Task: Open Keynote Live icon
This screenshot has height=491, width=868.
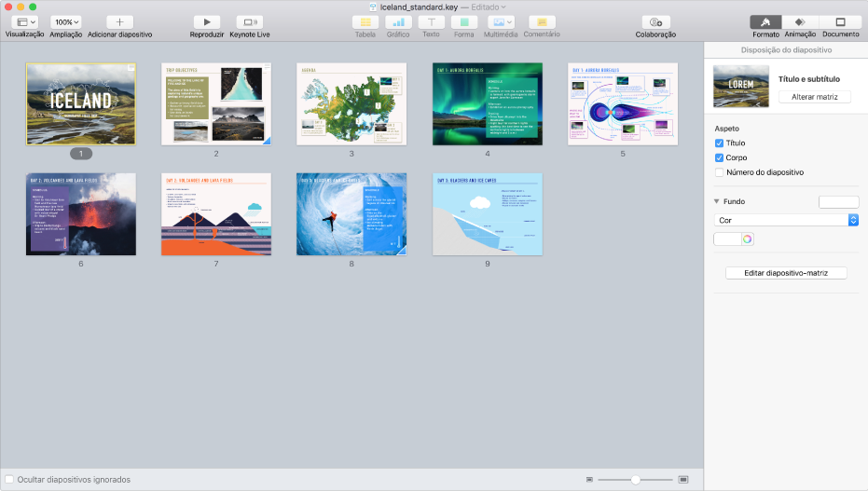Action: point(250,22)
